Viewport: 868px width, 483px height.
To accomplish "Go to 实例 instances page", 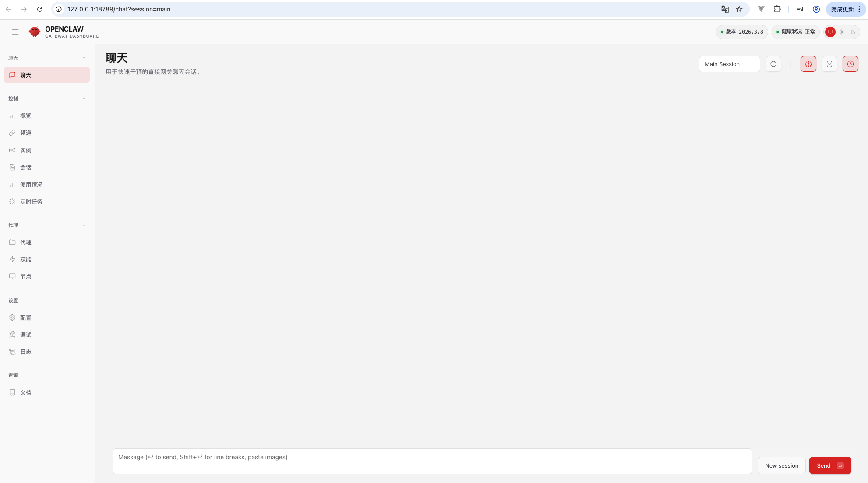I will point(47,150).
